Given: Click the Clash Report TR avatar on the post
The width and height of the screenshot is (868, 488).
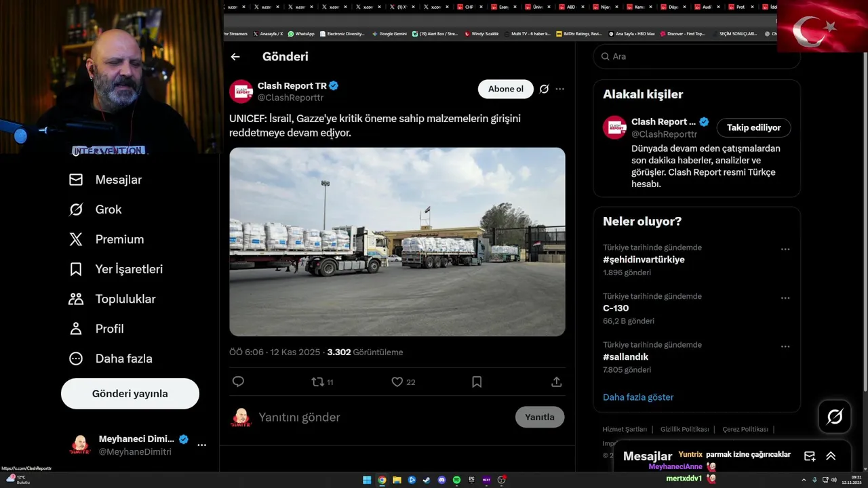Looking at the screenshot, I should pyautogui.click(x=241, y=91).
